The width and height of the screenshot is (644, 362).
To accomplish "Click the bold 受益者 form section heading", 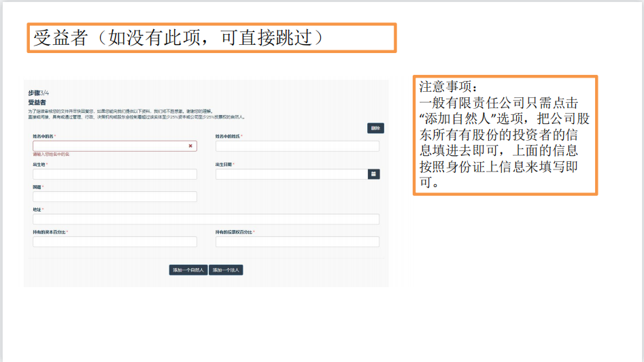I will [x=37, y=102].
